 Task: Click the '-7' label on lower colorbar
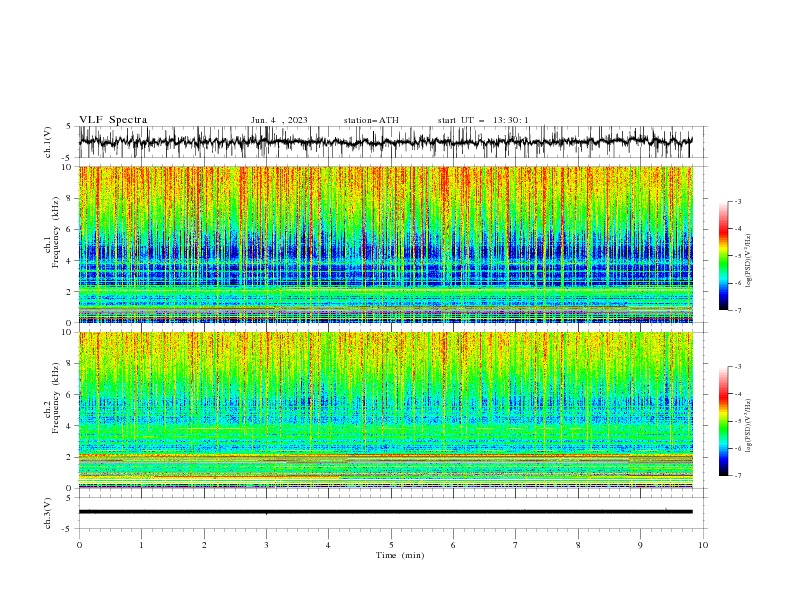(738, 475)
